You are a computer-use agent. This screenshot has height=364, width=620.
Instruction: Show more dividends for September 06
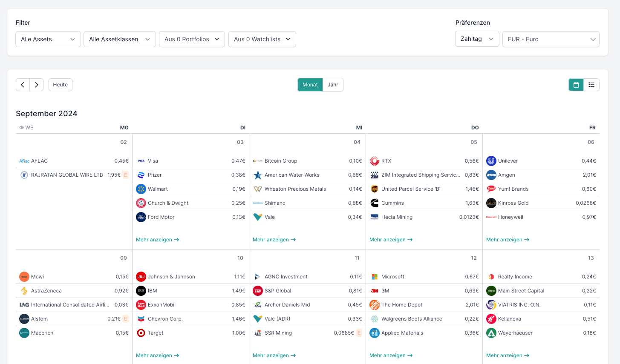[508, 240]
